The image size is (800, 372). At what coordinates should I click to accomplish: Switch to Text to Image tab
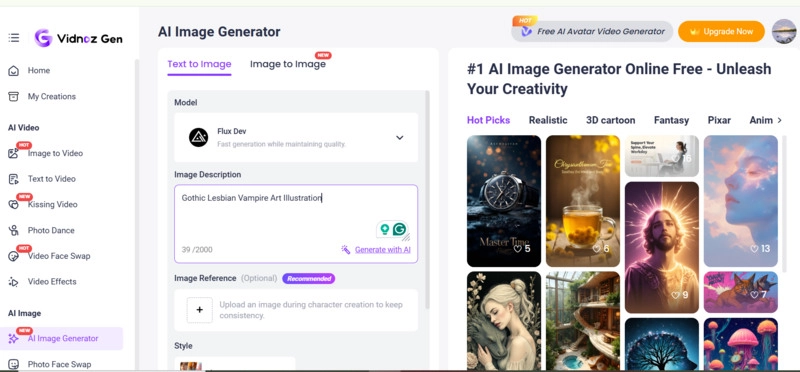[199, 64]
